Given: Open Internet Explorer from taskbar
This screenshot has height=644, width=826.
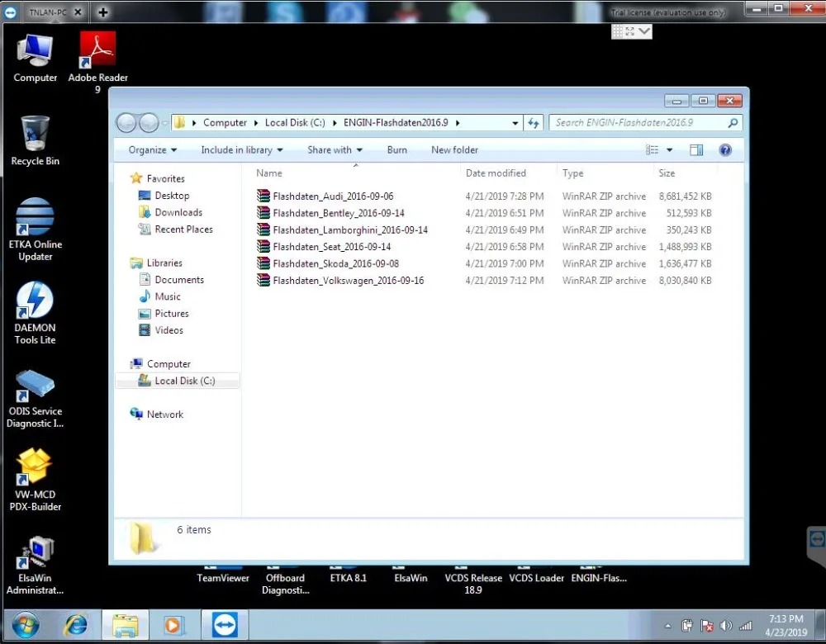Looking at the screenshot, I should [76, 626].
